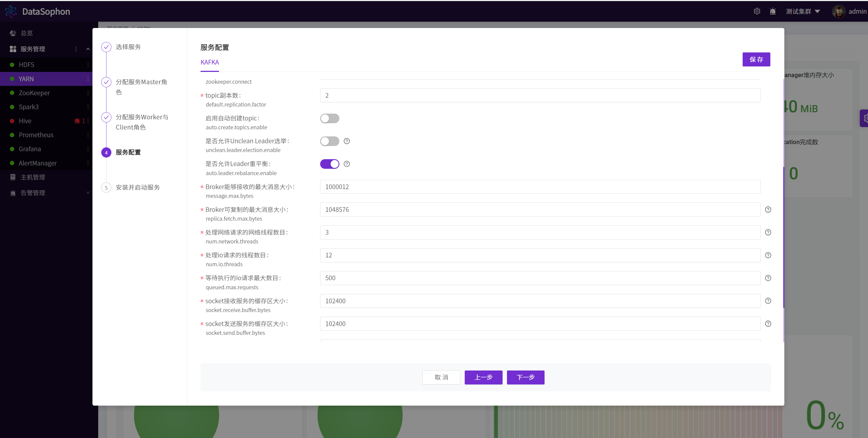This screenshot has width=868, height=438.
Task: Open the Prometheus service in sidebar
Action: click(36, 135)
